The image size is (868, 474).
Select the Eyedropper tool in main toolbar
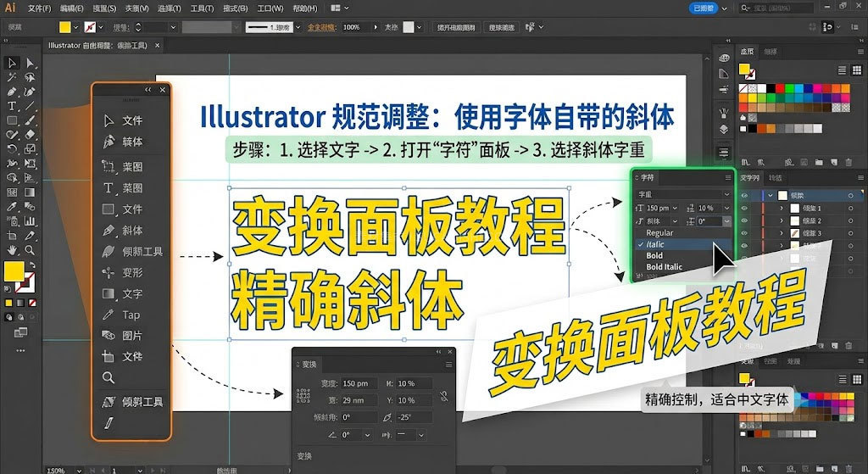[x=12, y=207]
